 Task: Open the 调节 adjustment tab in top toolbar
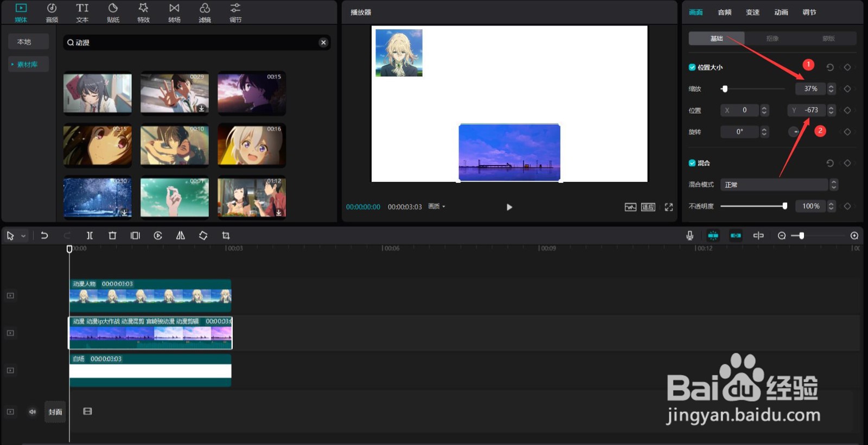(235, 12)
